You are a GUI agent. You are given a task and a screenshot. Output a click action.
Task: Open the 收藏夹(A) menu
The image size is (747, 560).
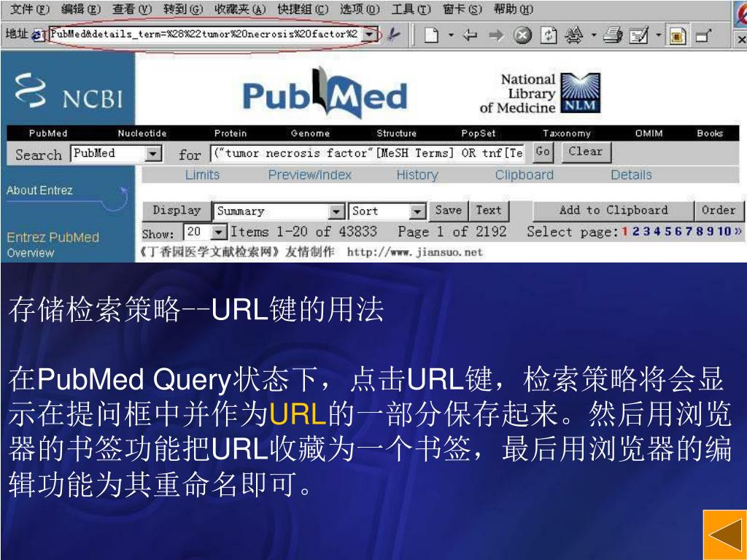click(240, 9)
